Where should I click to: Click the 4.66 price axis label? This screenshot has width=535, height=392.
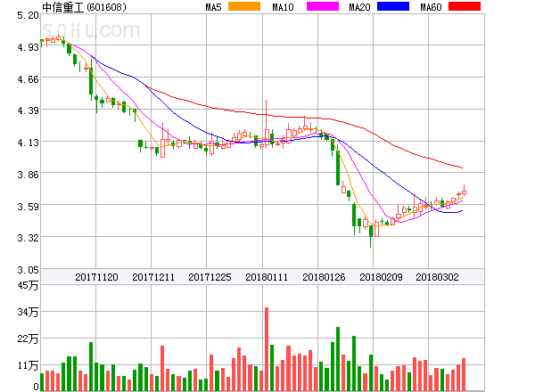pyautogui.click(x=28, y=79)
